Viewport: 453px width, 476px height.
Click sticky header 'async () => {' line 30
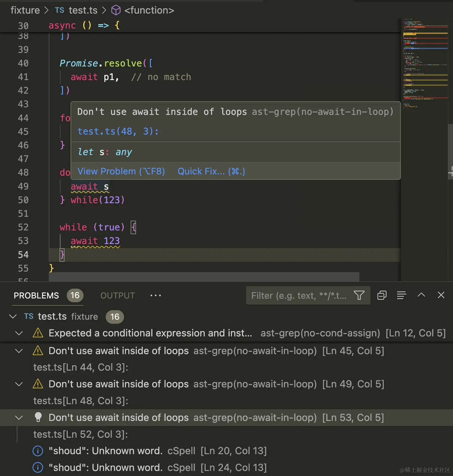point(84,25)
